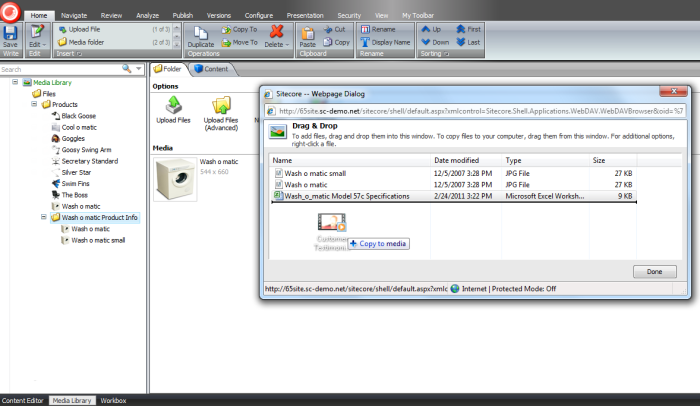Select the Excel Specifications file row
The height and width of the screenshot is (406, 700).
pyautogui.click(x=454, y=196)
